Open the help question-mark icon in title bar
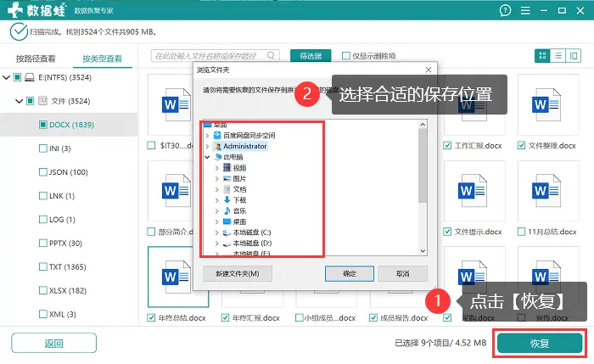Viewport: 594px width, 364px height. click(x=505, y=10)
